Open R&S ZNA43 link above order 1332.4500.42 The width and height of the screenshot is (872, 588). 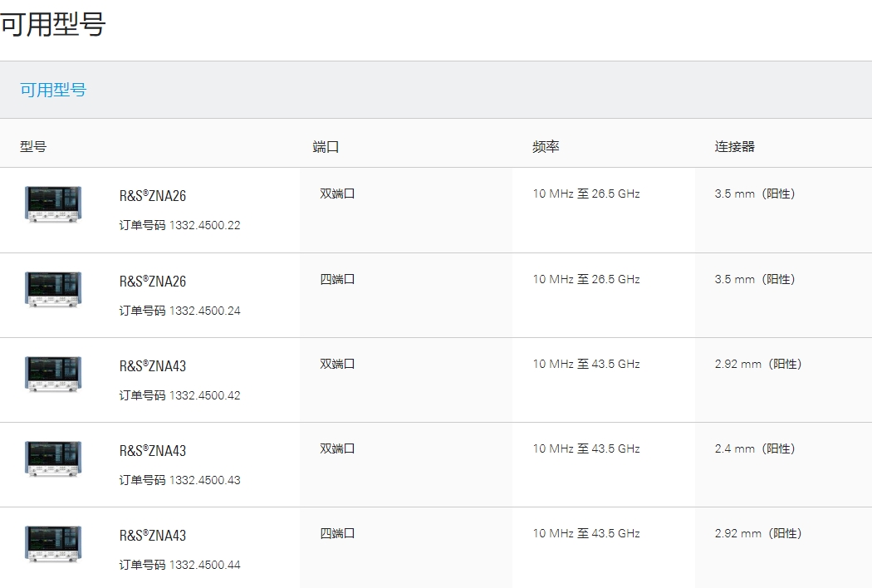pos(153,366)
